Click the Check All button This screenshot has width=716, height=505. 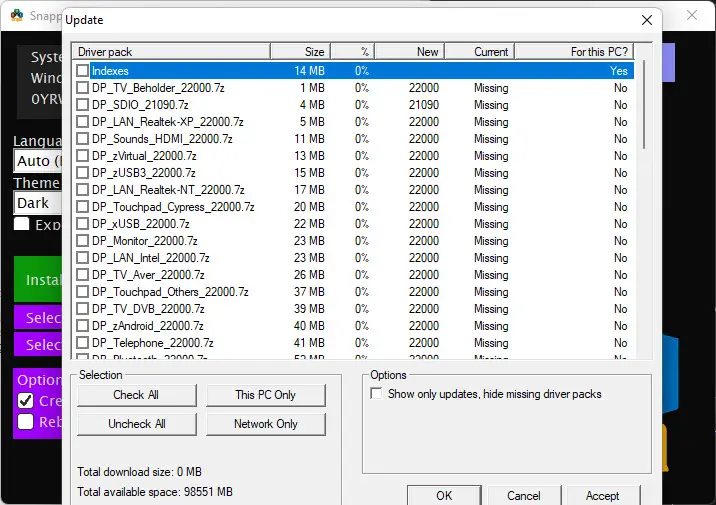[137, 395]
